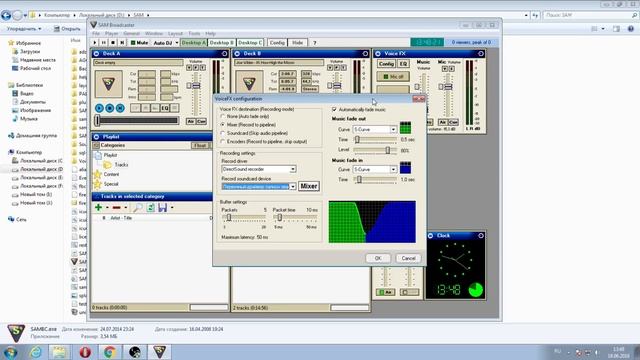640x360 pixels.
Task: Toggle the Mic off button in Voice FX
Action: point(393,76)
